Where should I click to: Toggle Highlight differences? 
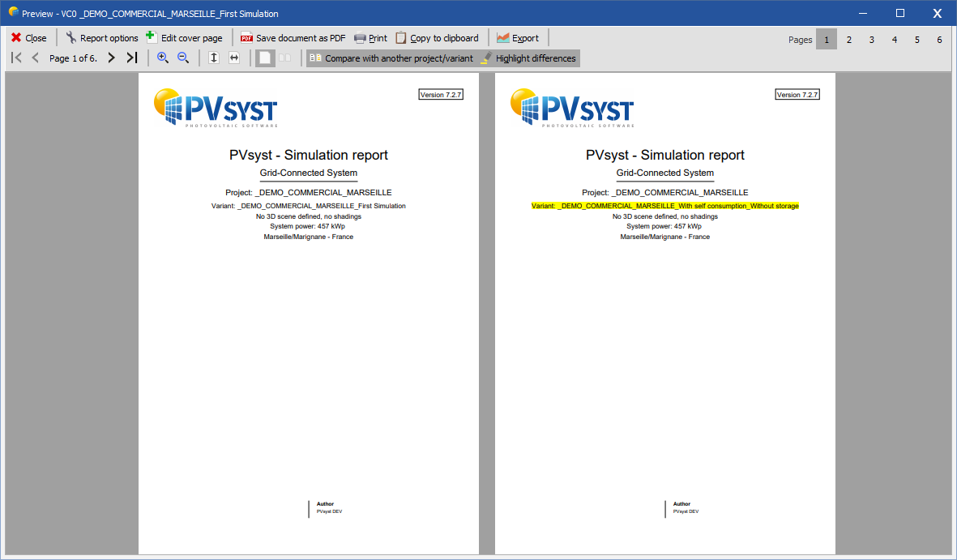[x=528, y=58]
